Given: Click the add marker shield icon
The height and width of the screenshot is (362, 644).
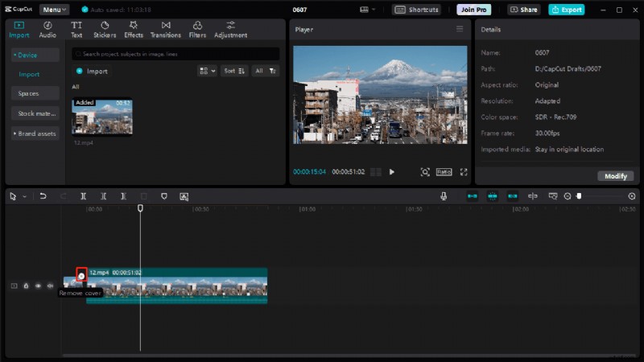Looking at the screenshot, I should [164, 196].
